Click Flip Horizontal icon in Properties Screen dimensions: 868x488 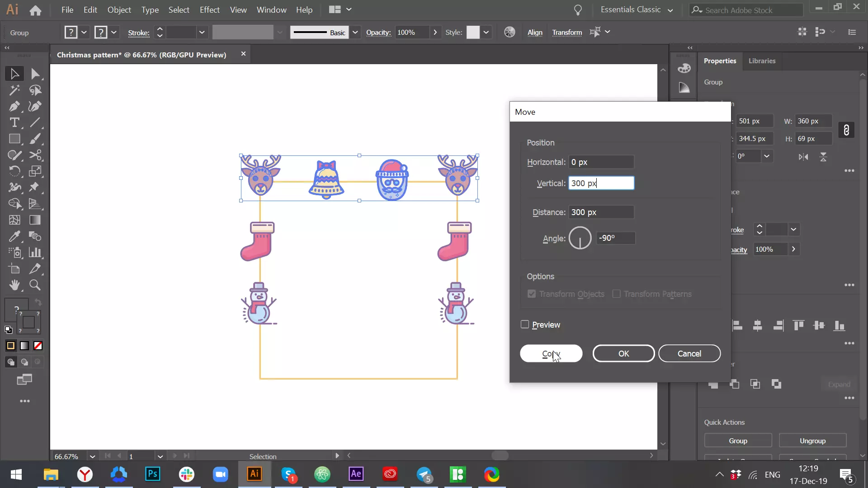[803, 157]
